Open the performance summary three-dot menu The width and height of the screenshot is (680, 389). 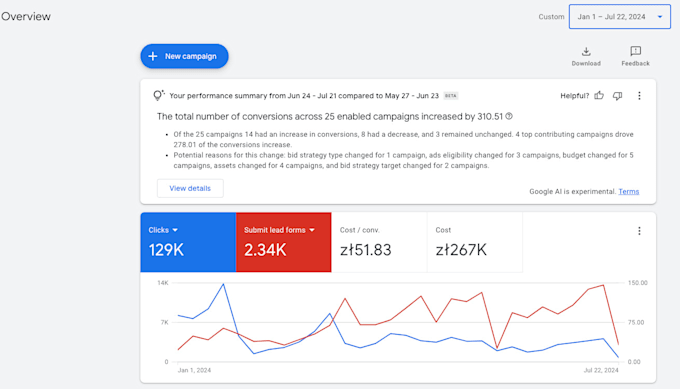tap(639, 96)
